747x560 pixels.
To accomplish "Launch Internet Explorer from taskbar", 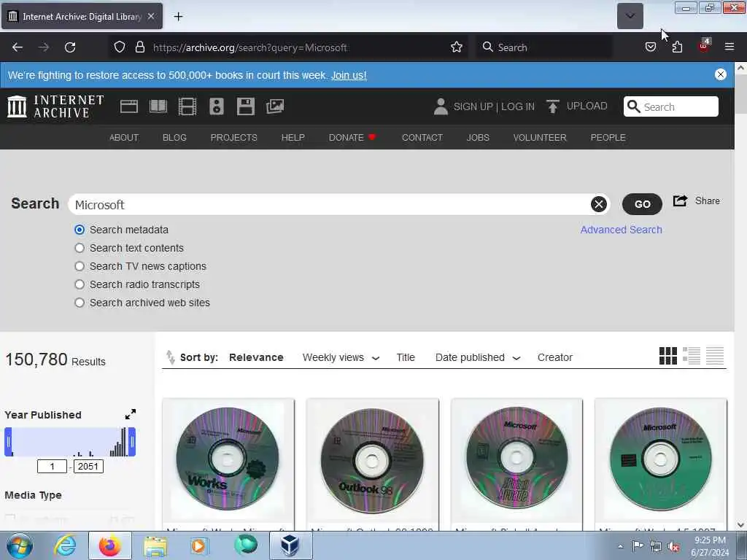I will pos(65,545).
